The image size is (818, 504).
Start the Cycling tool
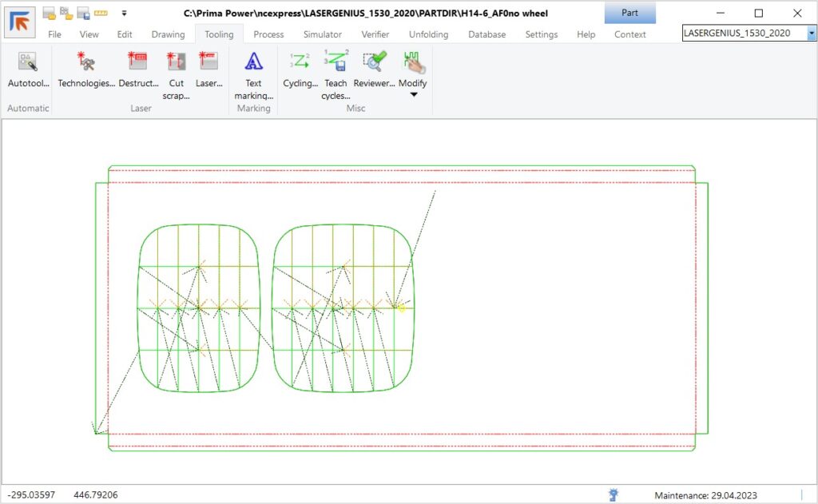click(300, 70)
